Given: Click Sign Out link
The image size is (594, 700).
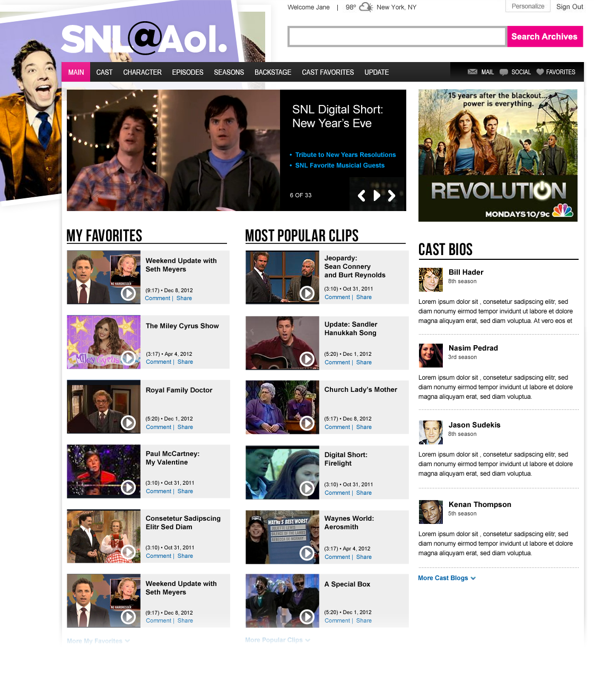Looking at the screenshot, I should (x=570, y=7).
